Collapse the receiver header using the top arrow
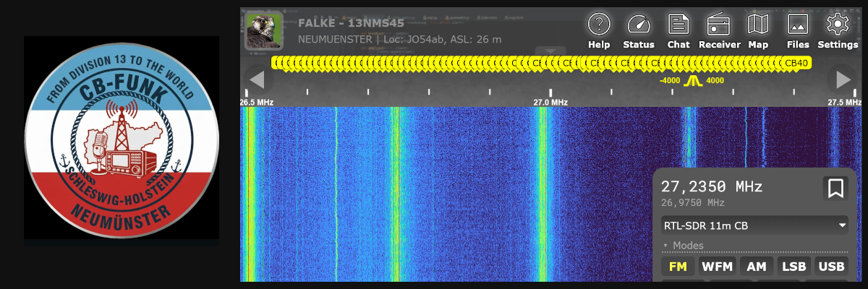Image resolution: width=868 pixels, height=289 pixels. click(550, 51)
